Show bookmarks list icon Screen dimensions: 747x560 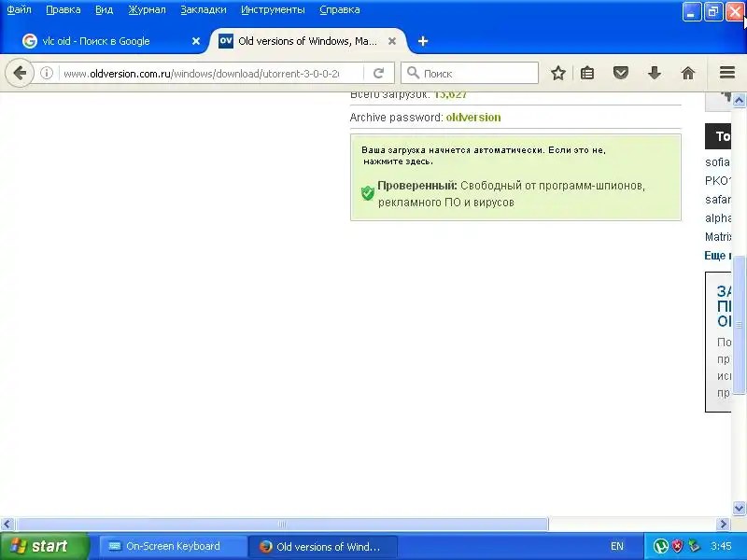(x=587, y=73)
